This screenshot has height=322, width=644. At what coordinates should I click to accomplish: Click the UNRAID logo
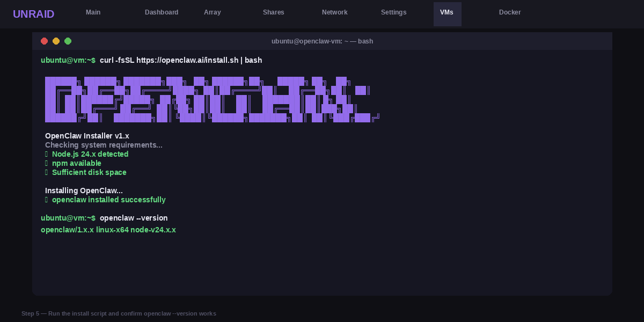tap(33, 14)
